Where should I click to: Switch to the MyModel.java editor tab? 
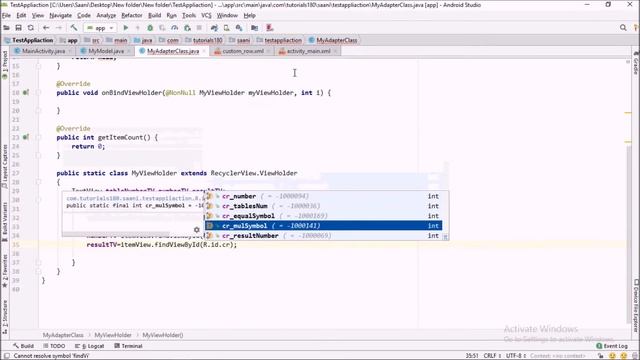point(106,51)
